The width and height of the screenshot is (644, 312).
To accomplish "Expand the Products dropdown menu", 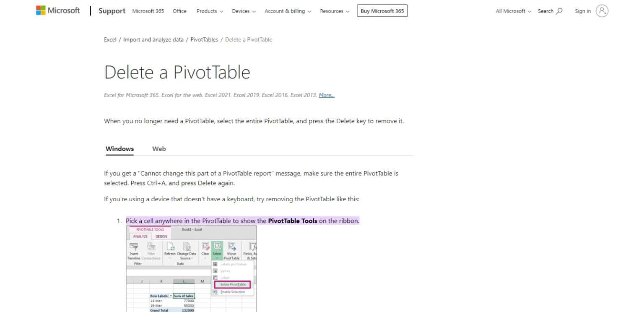I will [x=210, y=11].
